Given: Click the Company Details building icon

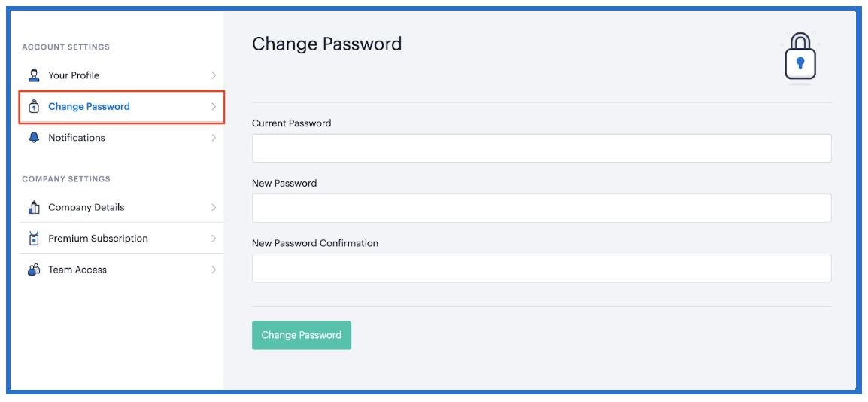Looking at the screenshot, I should point(35,207).
